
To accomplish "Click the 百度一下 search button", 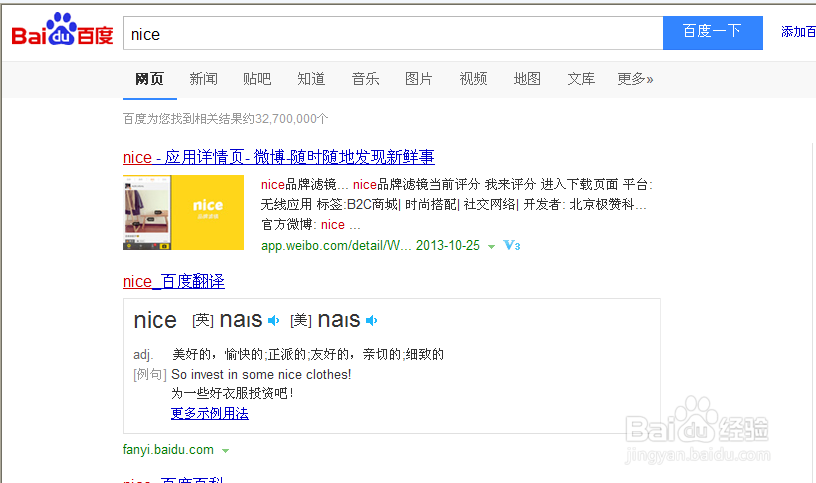I will (x=712, y=33).
